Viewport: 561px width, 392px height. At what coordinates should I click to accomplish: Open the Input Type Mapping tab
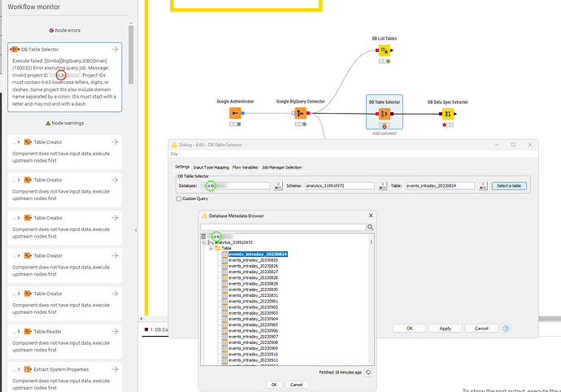(211, 168)
